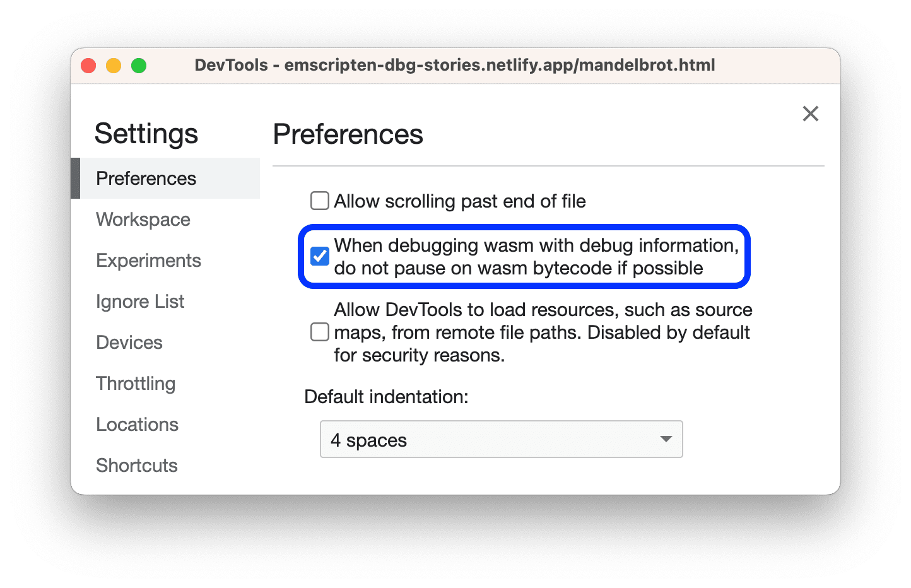
Task: Disable pausing on wasm bytecode setting
Action: point(320,256)
